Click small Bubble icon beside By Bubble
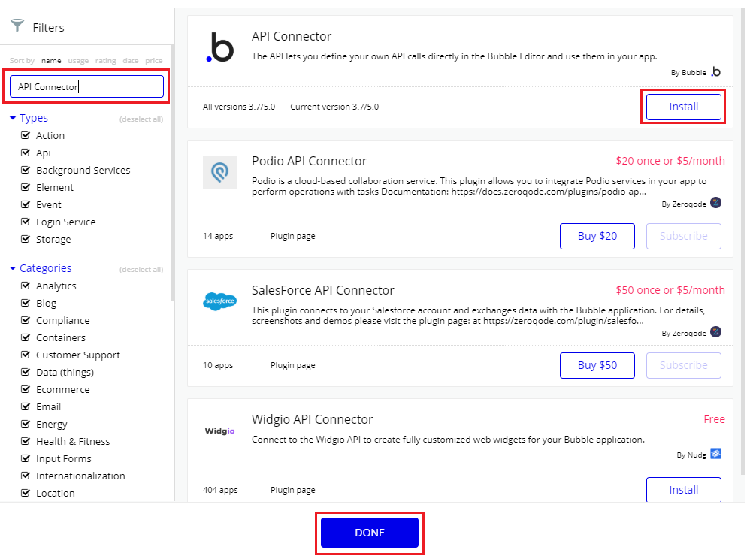This screenshot has height=559, width=756. click(715, 72)
